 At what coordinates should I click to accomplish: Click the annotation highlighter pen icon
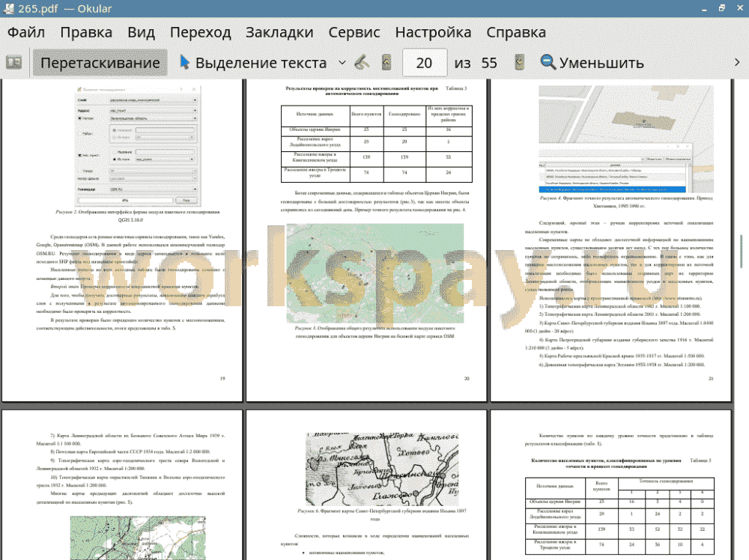[x=362, y=63]
